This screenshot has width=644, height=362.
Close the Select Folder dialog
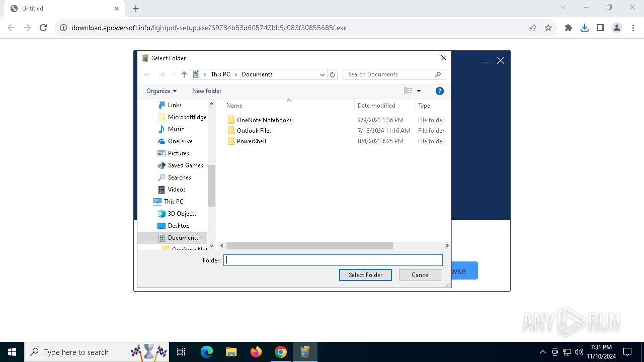443,58
